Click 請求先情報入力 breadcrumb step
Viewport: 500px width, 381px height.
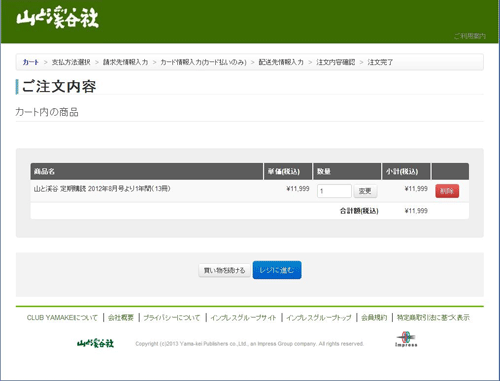[125, 62]
